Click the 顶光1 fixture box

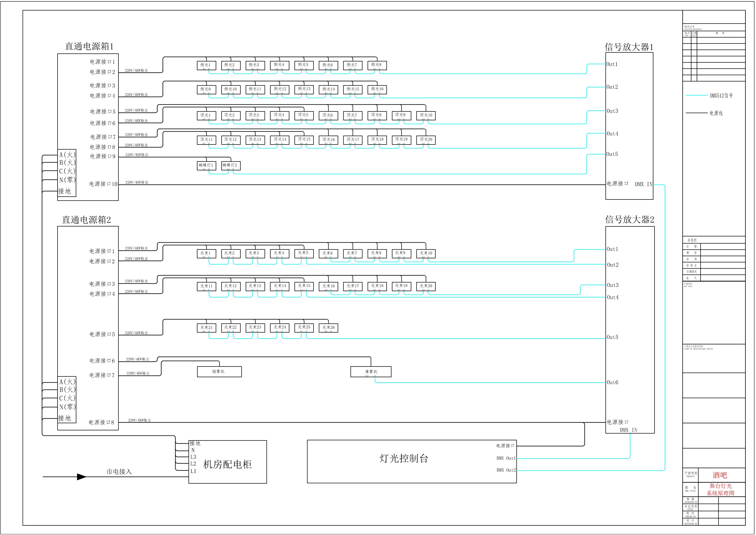point(206,115)
